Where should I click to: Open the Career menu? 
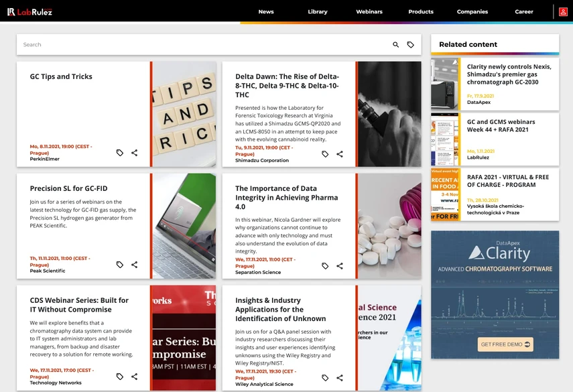point(523,11)
